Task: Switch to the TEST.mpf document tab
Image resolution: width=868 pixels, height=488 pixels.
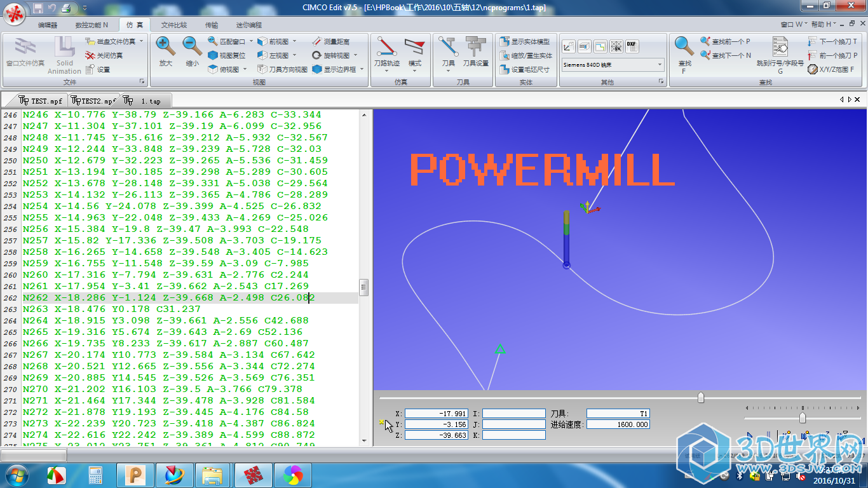Action: [41, 101]
